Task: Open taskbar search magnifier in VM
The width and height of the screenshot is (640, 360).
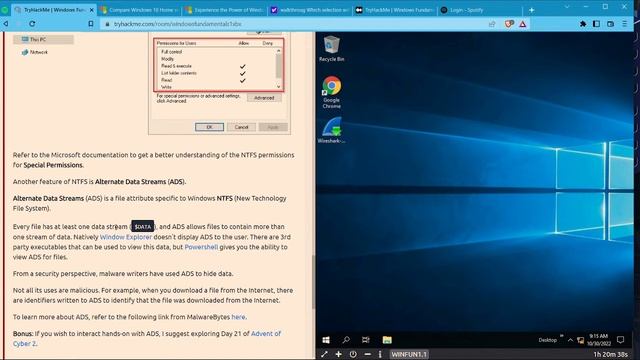Action: click(346, 340)
